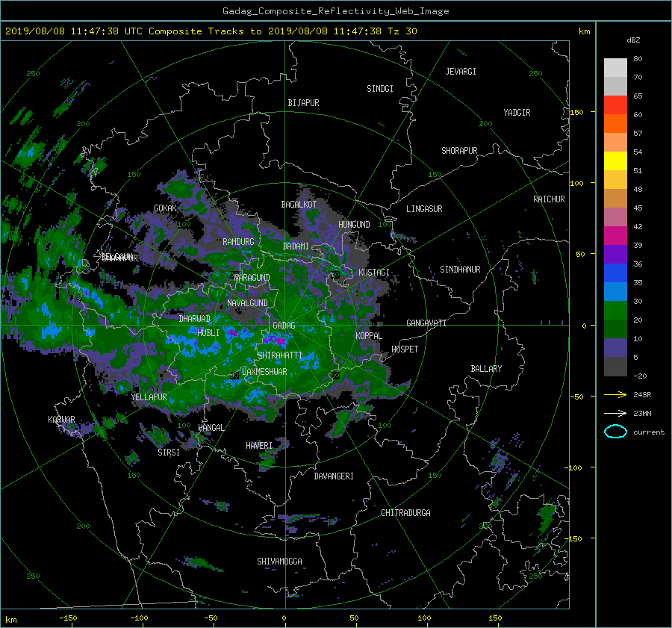Pick the green 30 dBZ swatch
This screenshot has width=672, height=628.
click(x=615, y=310)
